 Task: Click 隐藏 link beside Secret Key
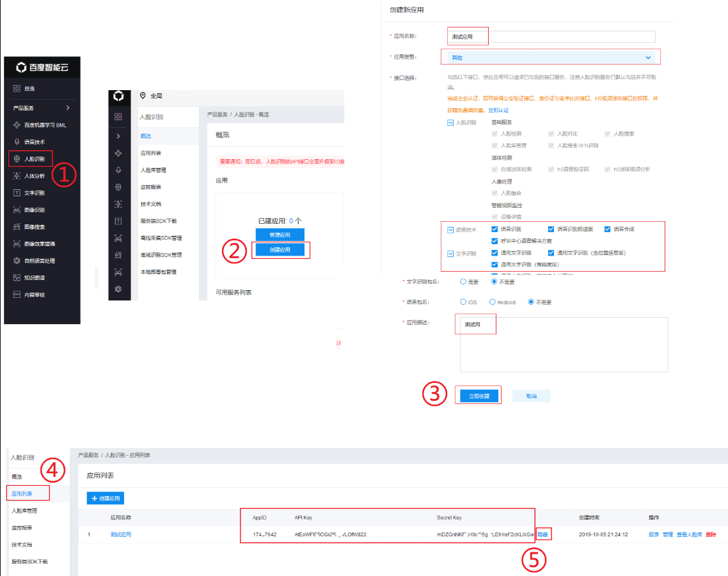tap(542, 534)
